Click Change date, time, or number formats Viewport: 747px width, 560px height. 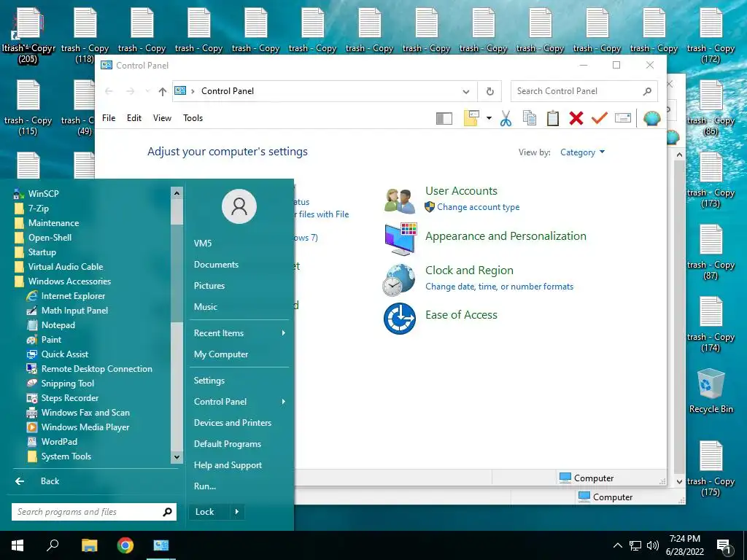point(499,287)
